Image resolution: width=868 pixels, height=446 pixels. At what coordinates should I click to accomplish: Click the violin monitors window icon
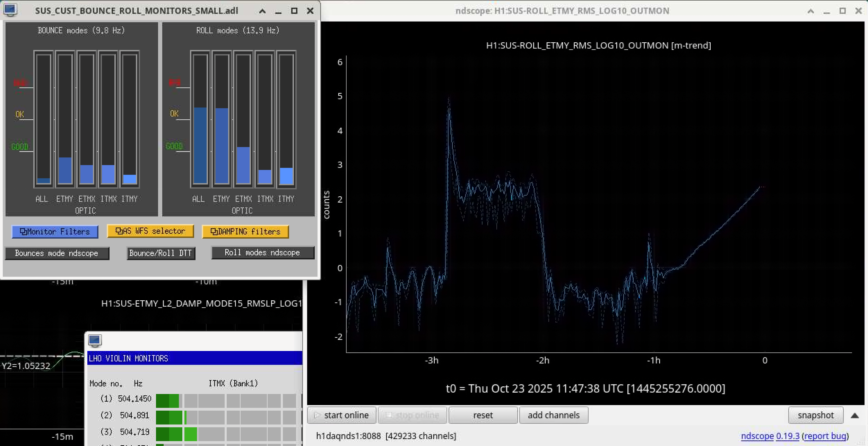click(95, 340)
